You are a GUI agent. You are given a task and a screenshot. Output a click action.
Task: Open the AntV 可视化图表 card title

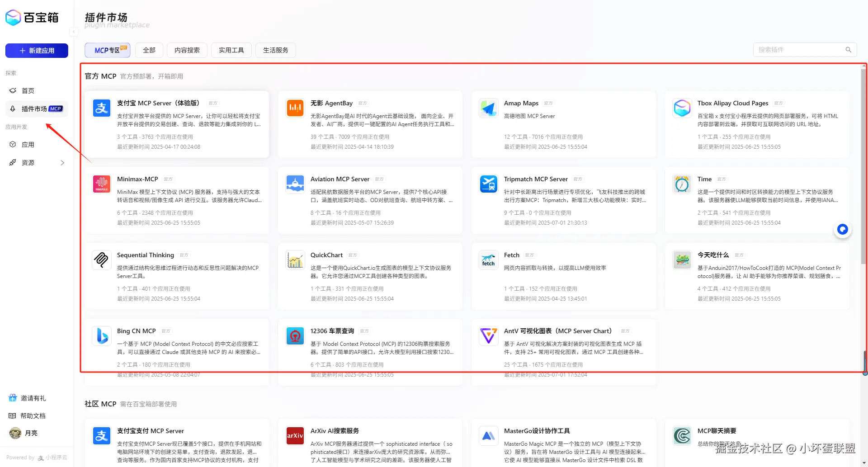pos(558,331)
